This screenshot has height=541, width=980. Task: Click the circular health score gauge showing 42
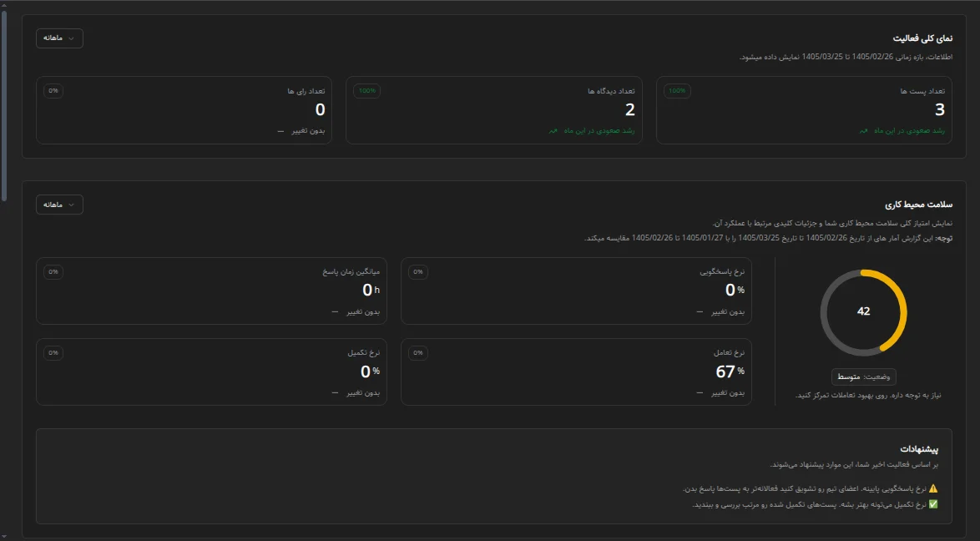(863, 312)
